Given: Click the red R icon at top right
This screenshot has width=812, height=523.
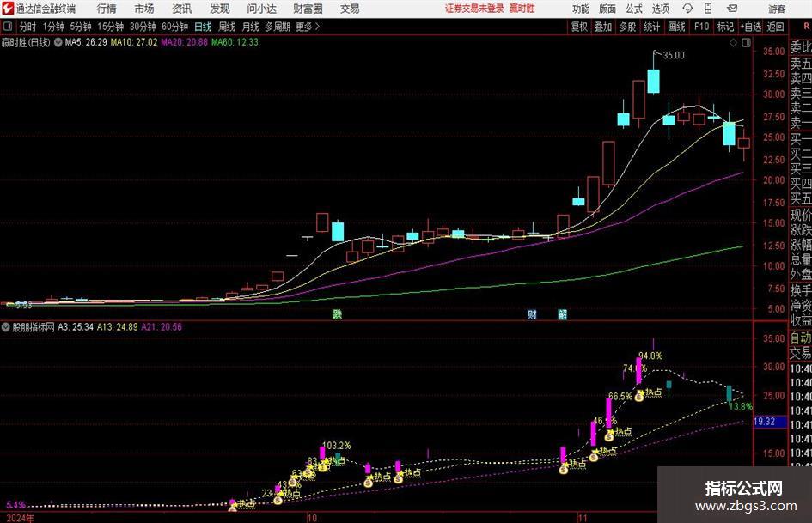Looking at the screenshot, I should tap(806, 27).
